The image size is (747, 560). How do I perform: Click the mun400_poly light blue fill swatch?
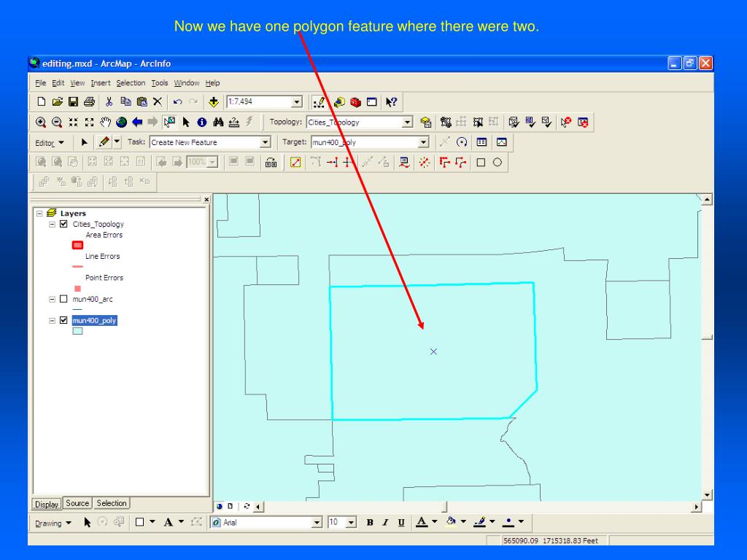(77, 330)
